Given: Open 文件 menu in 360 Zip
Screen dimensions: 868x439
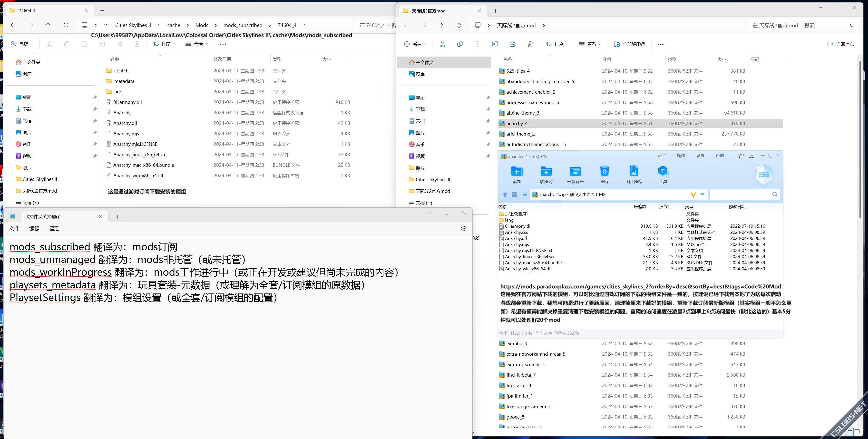Looking at the screenshot, I should (x=661, y=156).
